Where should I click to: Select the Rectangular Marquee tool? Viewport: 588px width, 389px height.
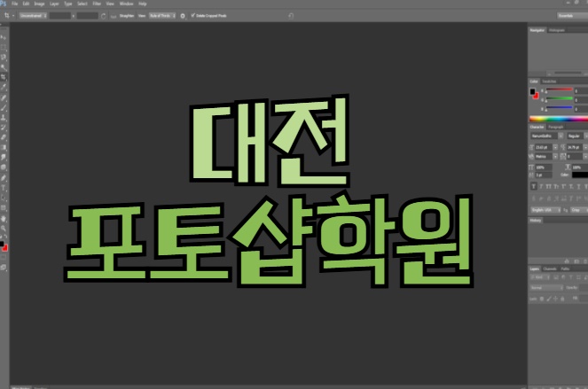(4, 47)
